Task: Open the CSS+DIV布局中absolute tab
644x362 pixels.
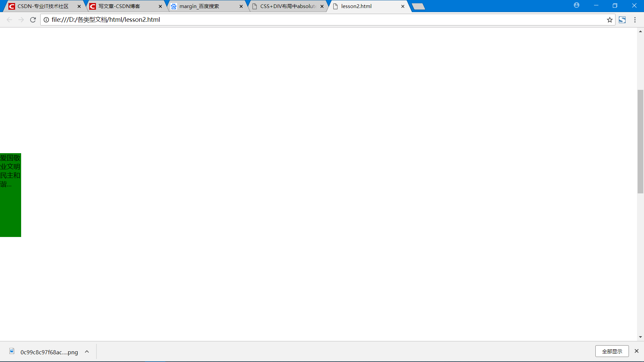Action: 288,6
